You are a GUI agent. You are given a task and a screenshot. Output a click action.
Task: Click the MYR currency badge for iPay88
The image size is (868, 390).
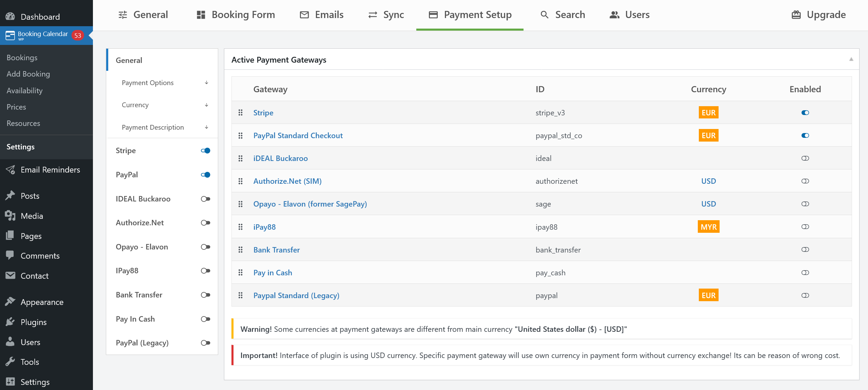[708, 227]
